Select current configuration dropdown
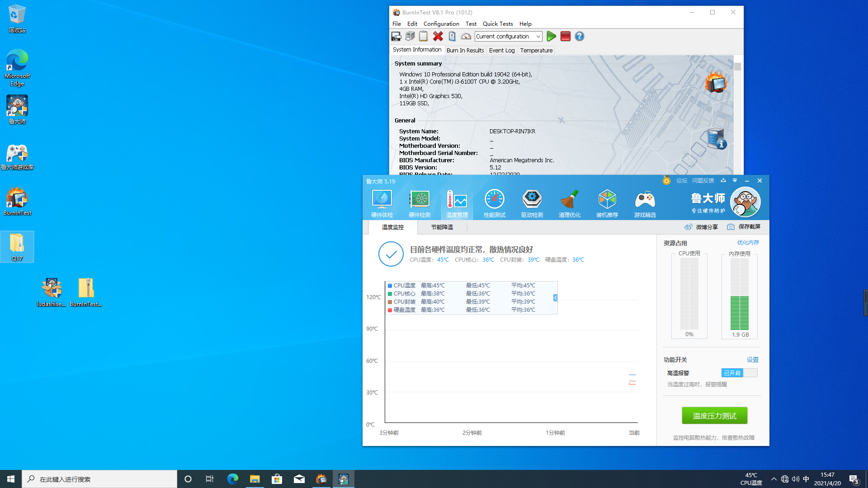 tap(508, 36)
